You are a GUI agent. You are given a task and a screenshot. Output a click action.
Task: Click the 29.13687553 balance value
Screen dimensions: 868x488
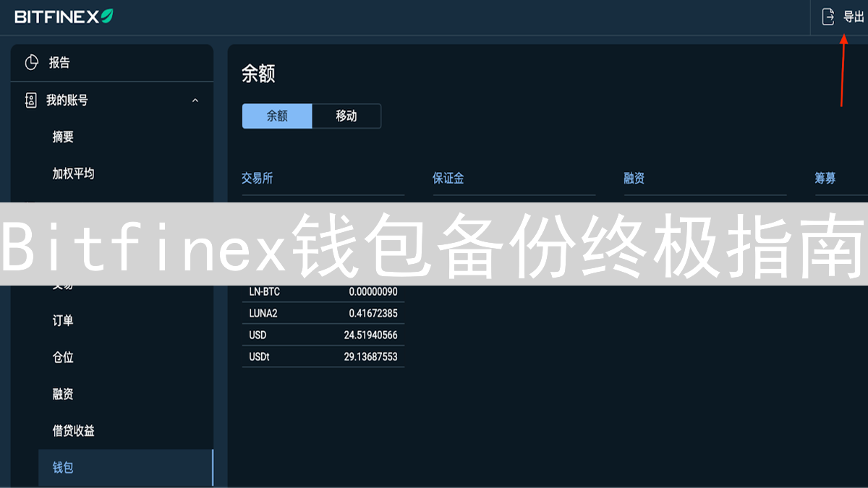(x=371, y=356)
